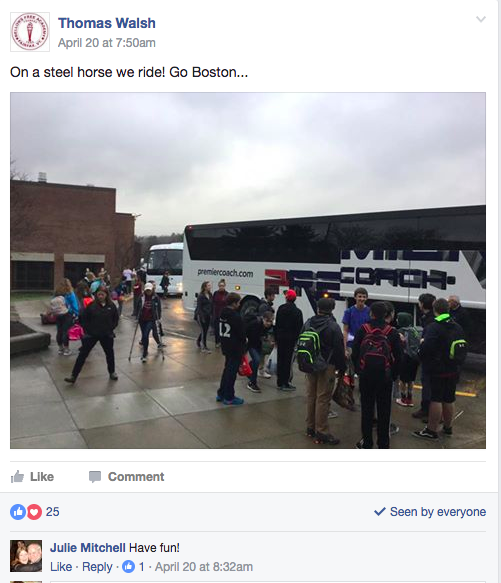
Task: Click the speech bubble Comment icon
Action: click(x=95, y=477)
